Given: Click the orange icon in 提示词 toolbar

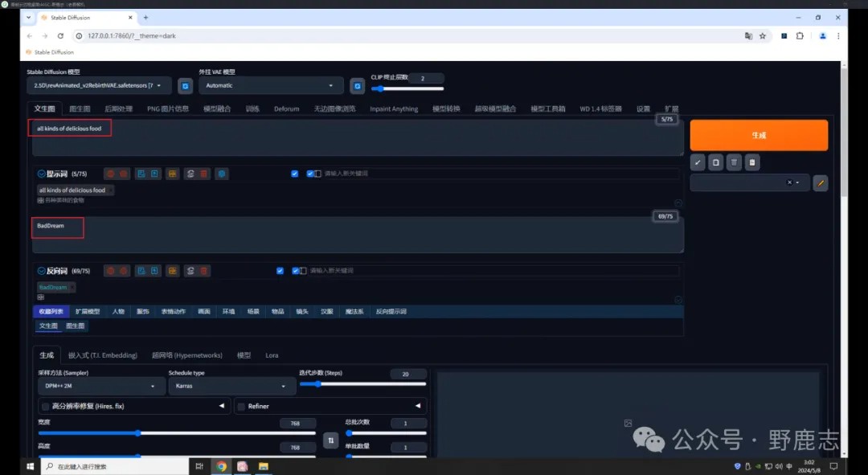Looking at the screenshot, I should 173,174.
